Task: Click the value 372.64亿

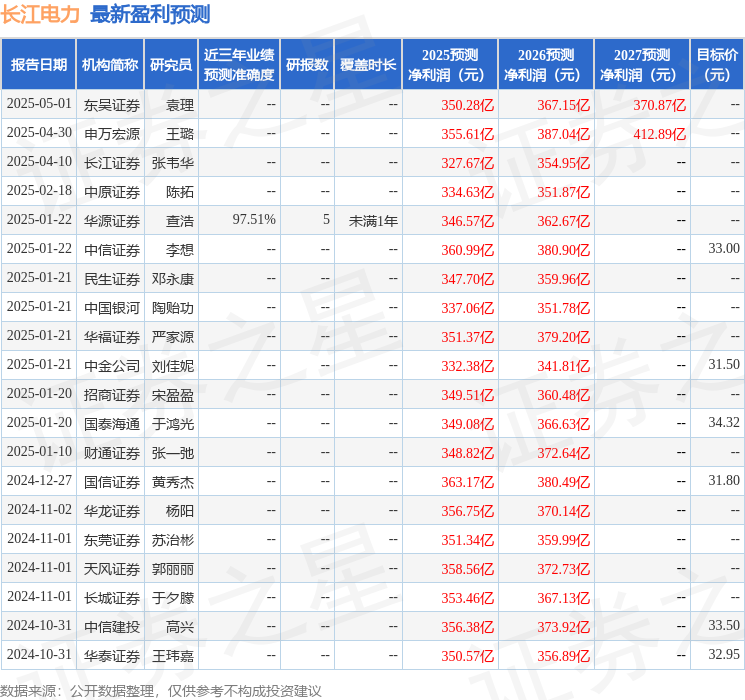Action: click(x=564, y=453)
